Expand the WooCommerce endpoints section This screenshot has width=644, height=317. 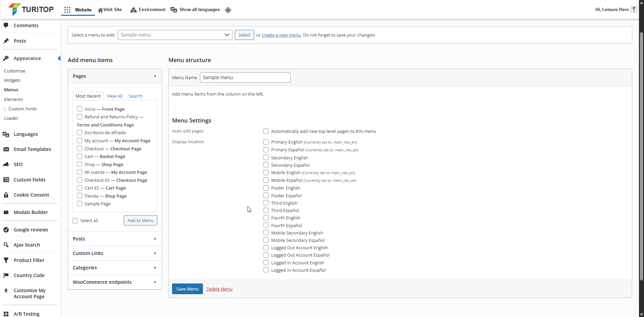point(115,282)
